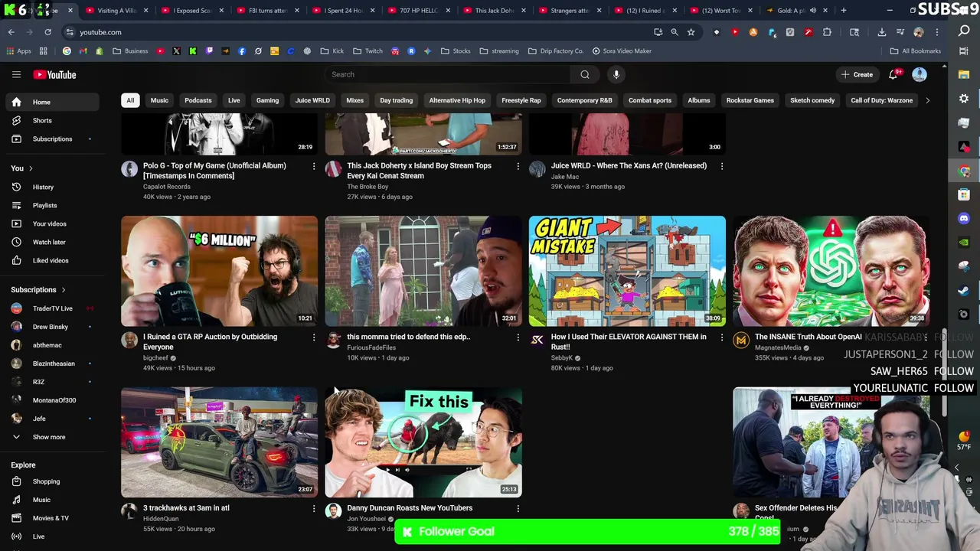Open the account avatar menu

(920, 74)
